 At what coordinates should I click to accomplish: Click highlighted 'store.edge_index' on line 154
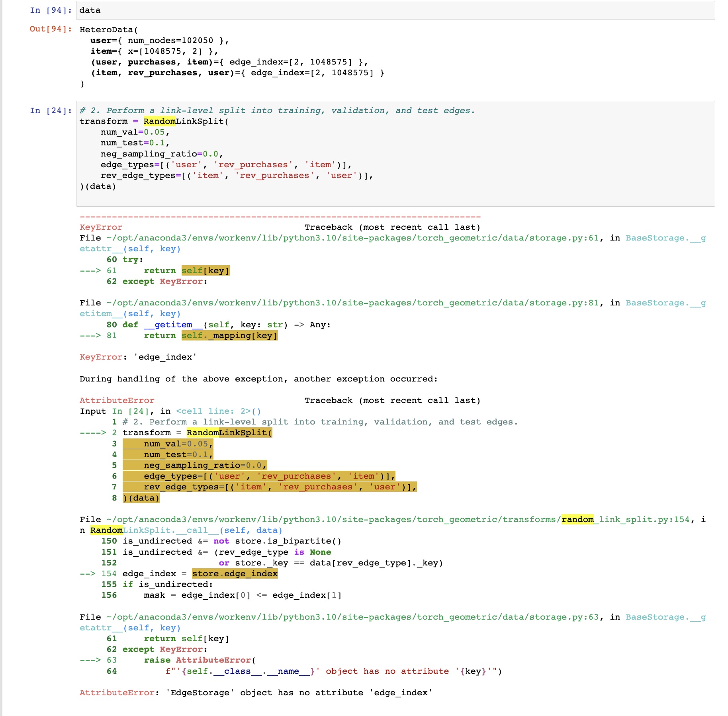point(235,573)
